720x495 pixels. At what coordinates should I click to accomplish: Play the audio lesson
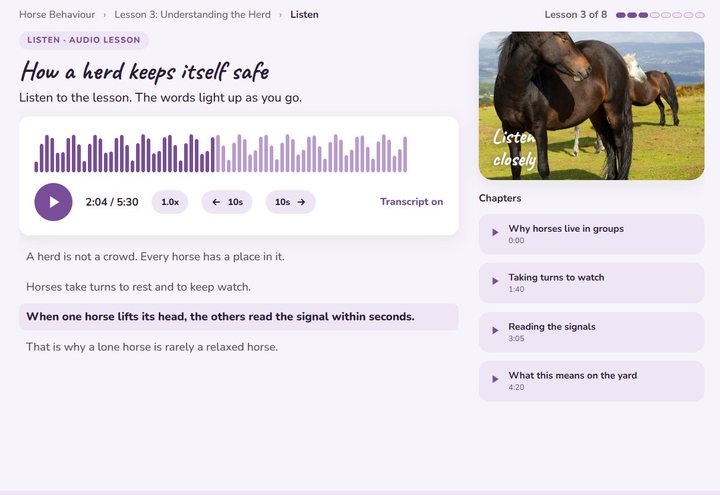tap(53, 202)
